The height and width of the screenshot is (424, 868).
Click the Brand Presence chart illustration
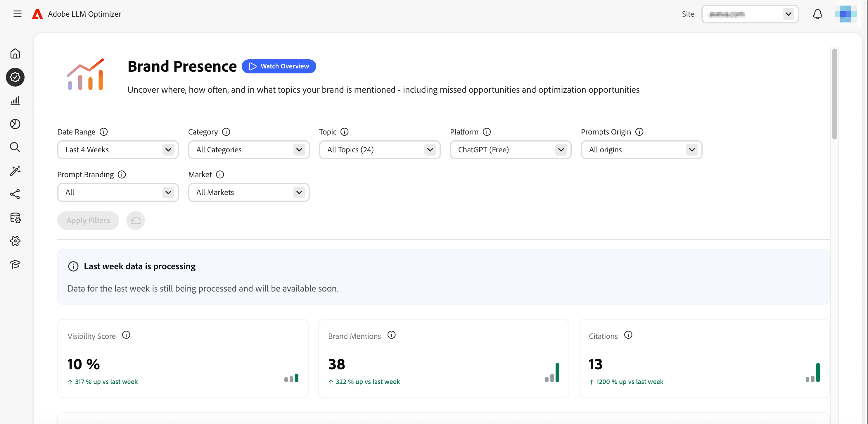coord(86,74)
